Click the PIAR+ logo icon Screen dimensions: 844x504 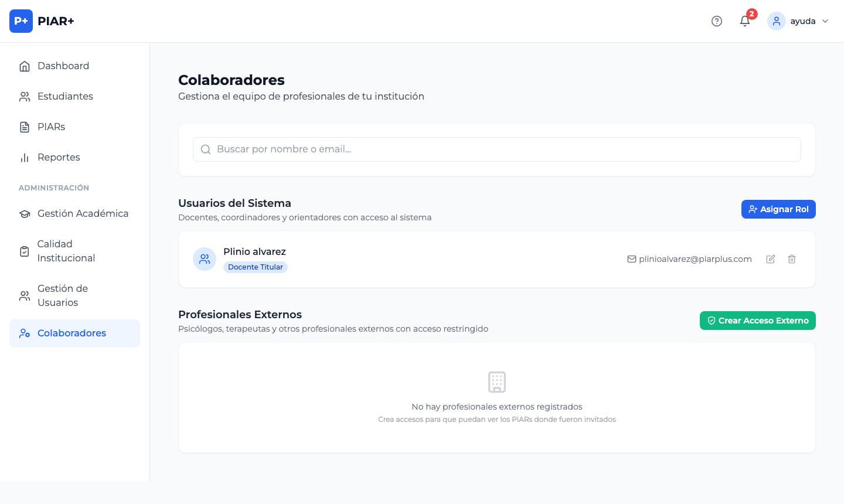[x=21, y=21]
